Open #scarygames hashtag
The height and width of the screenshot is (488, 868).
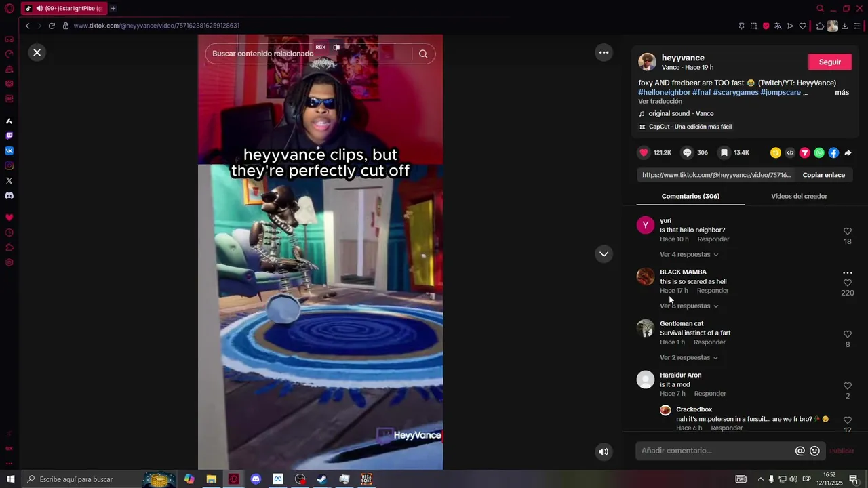click(736, 92)
